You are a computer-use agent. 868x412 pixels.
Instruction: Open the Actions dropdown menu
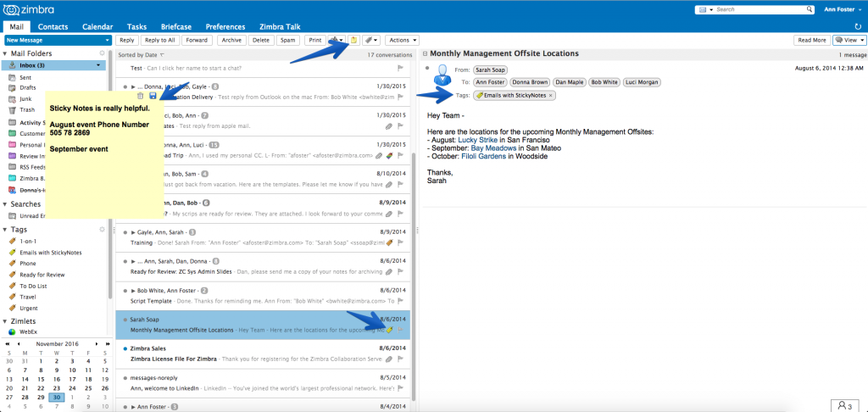point(402,40)
